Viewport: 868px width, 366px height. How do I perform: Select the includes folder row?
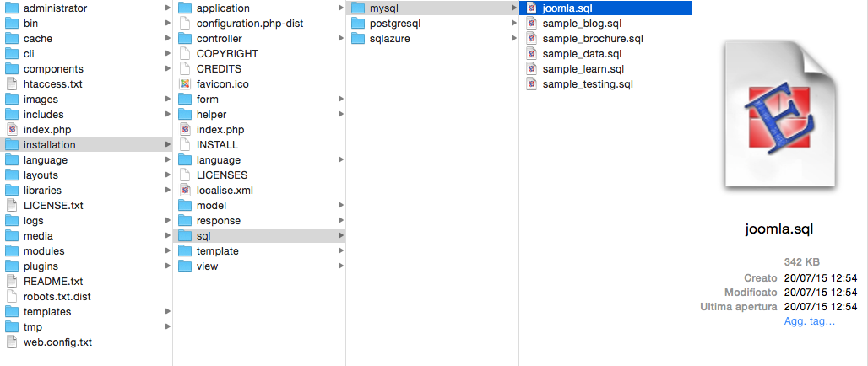coord(86,115)
